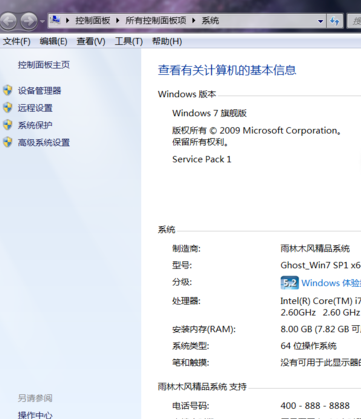Open the 帮助(H) menu

click(167, 41)
